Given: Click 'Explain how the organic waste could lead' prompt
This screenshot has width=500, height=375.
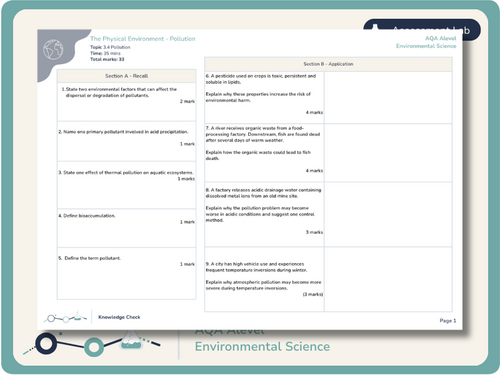Looking at the screenshot, I should 258,155.
